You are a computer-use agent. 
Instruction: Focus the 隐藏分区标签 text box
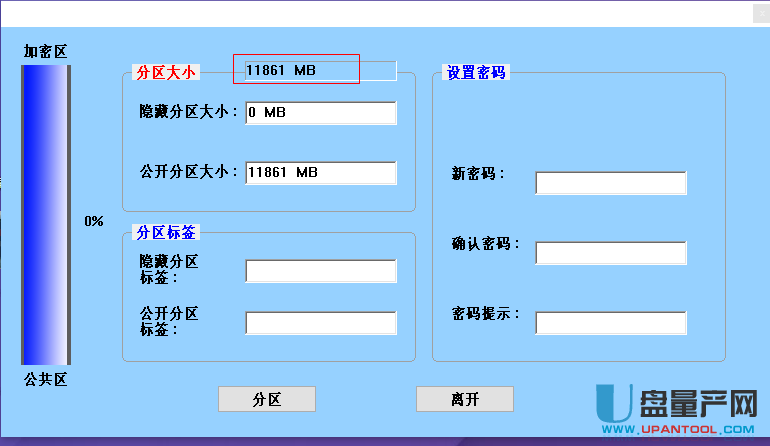point(320,271)
